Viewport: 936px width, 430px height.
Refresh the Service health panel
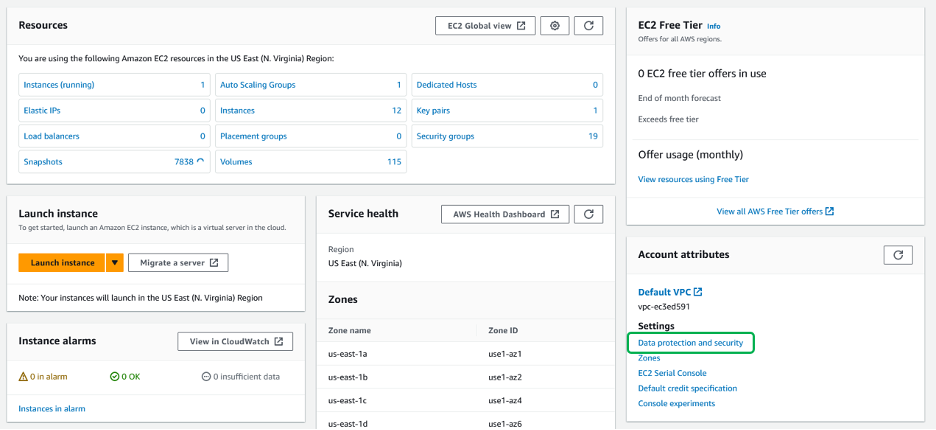pyautogui.click(x=588, y=214)
